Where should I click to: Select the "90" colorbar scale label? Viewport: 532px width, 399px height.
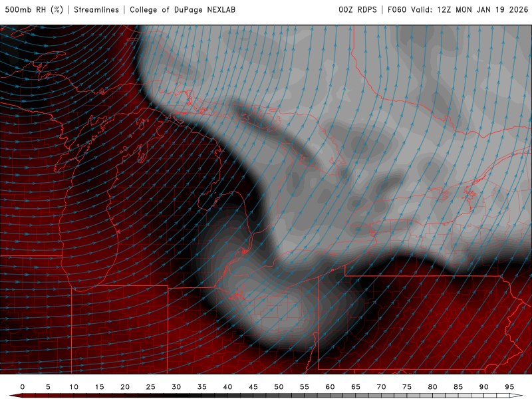[484, 387]
